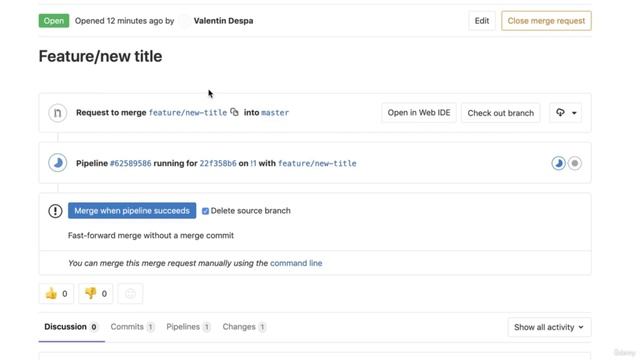This screenshot has width=640, height=360.
Task: Click the Feature/new title heading
Action: coord(100,56)
